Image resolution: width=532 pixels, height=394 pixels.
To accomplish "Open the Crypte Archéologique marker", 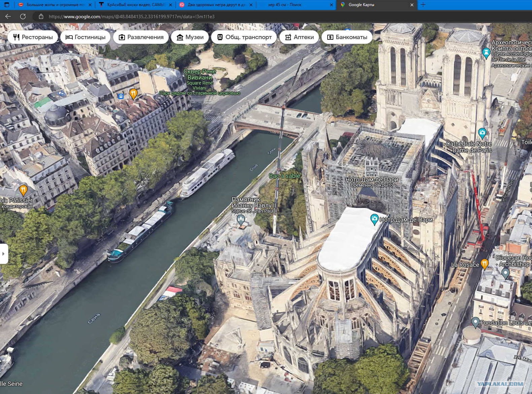I will click(486, 53).
